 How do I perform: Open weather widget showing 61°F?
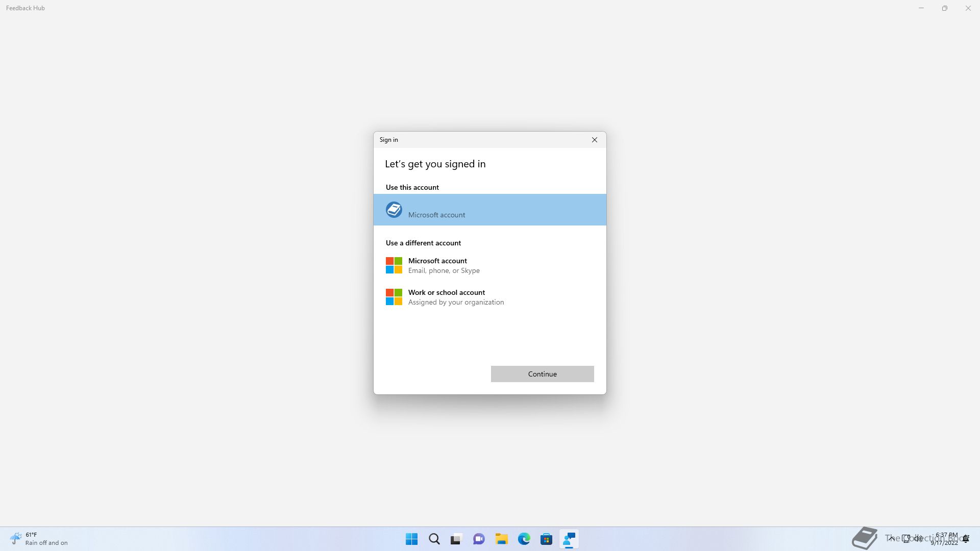[39, 539]
